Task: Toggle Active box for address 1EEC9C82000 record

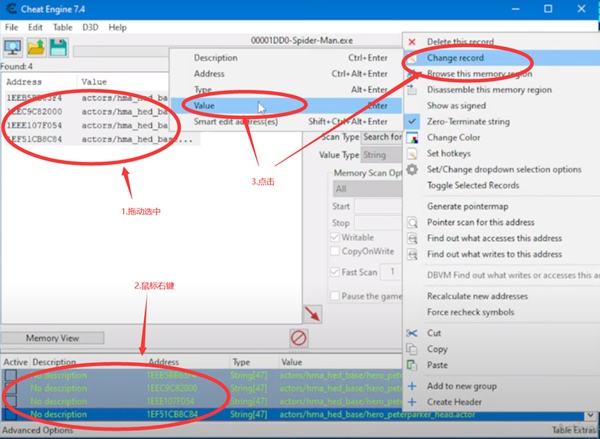Action: [x=10, y=388]
